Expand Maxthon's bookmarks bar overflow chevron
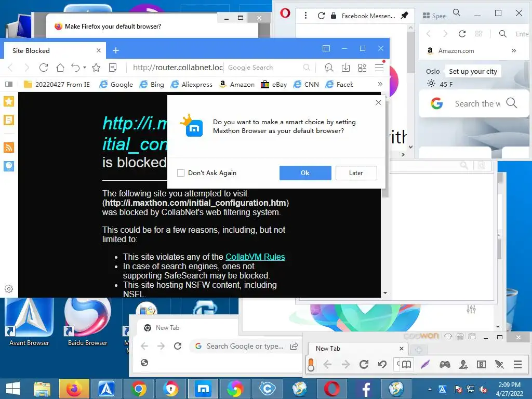This screenshot has height=399, width=532. coord(380,84)
